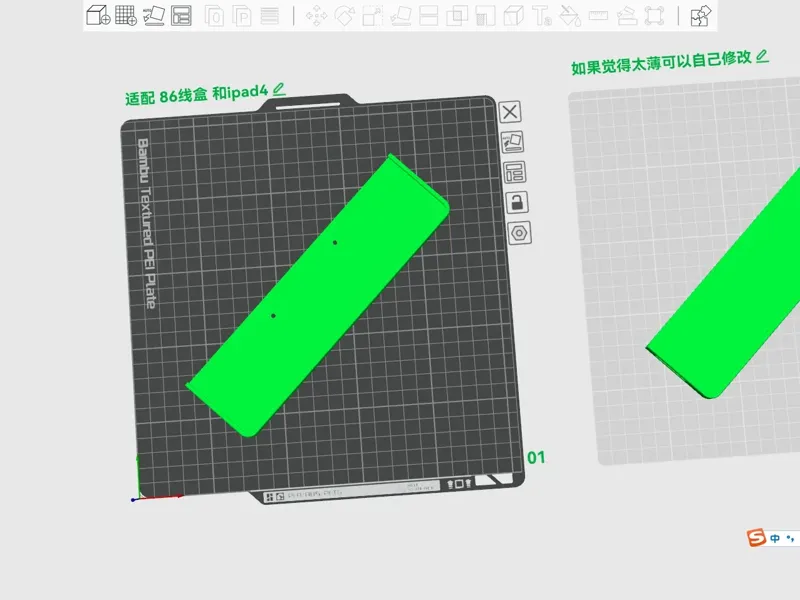The height and width of the screenshot is (600, 800).
Task: Open Supports painting tool
Action: click(485, 16)
